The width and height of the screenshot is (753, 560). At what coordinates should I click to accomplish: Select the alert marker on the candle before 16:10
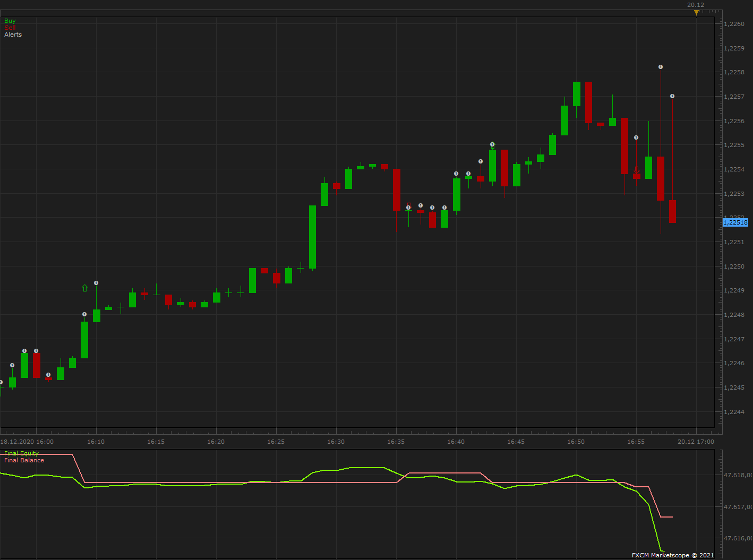point(84,314)
